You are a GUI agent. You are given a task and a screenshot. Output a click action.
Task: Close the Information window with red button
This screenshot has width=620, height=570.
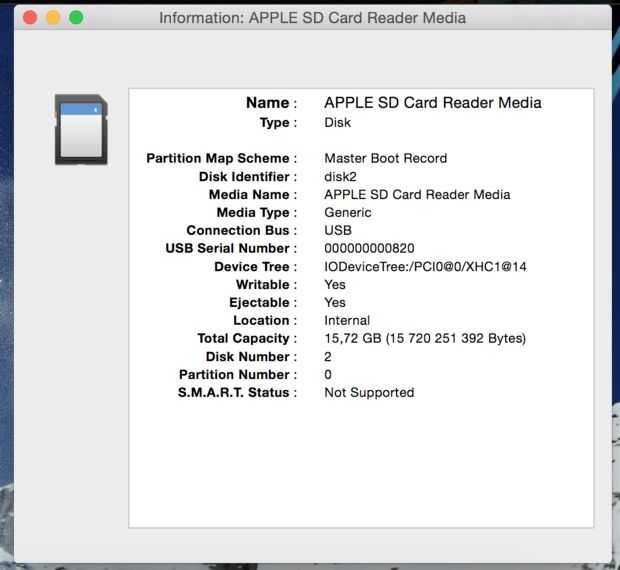click(x=30, y=18)
